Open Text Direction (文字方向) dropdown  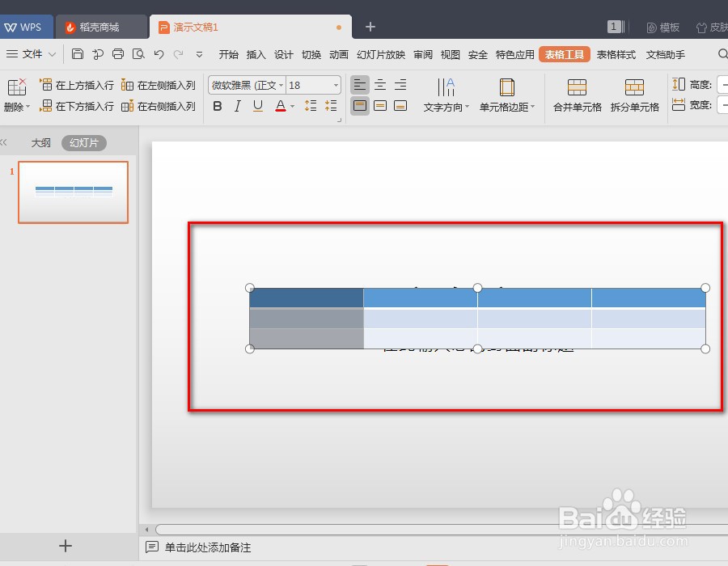(447, 95)
